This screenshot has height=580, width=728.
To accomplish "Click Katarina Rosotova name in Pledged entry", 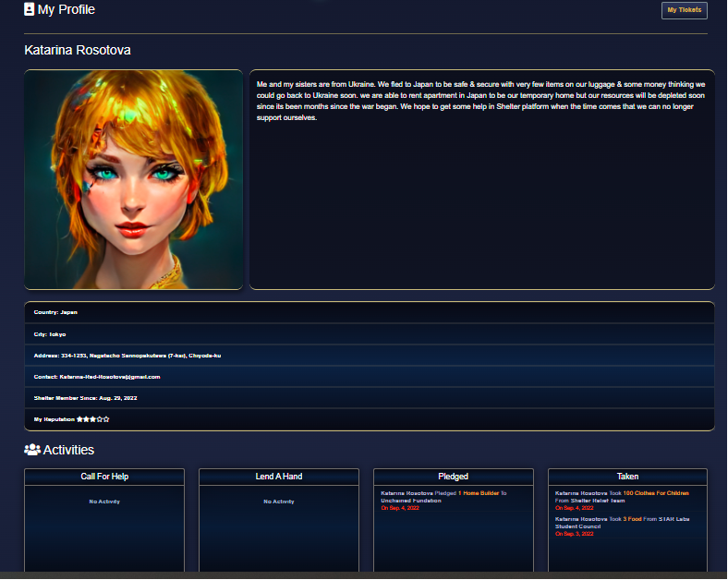I will (406, 493).
